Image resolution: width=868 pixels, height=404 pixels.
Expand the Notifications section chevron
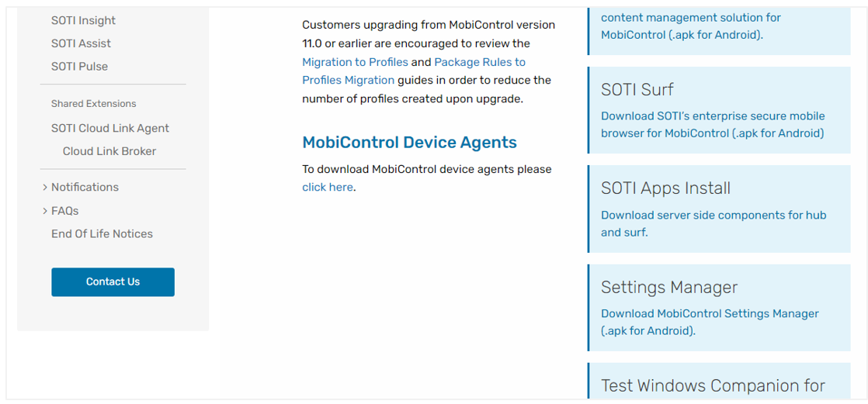pyautogui.click(x=45, y=188)
